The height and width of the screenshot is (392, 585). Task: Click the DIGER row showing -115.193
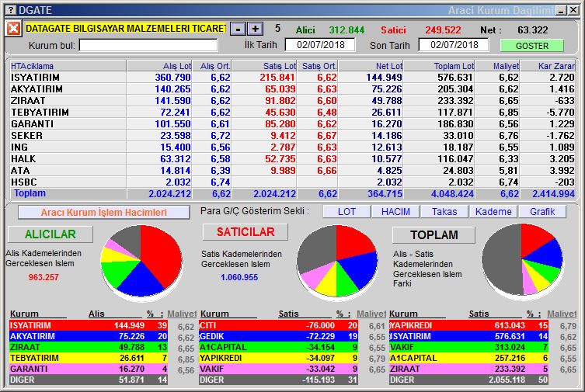click(278, 380)
